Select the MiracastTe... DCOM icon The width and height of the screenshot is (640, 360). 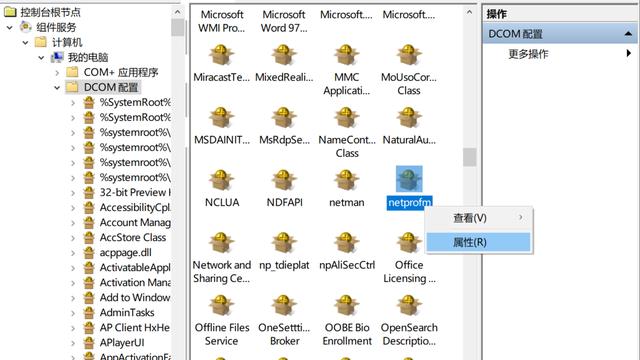(x=221, y=55)
